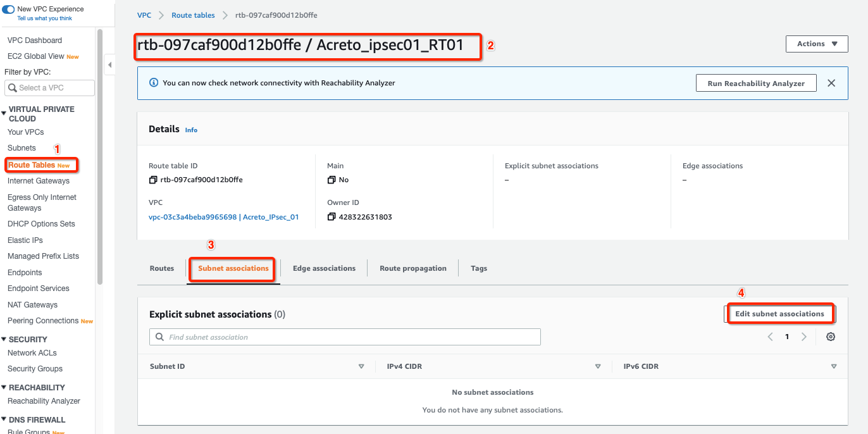Go to the next page of subnet associations
This screenshot has width=868, height=434.
[803, 337]
